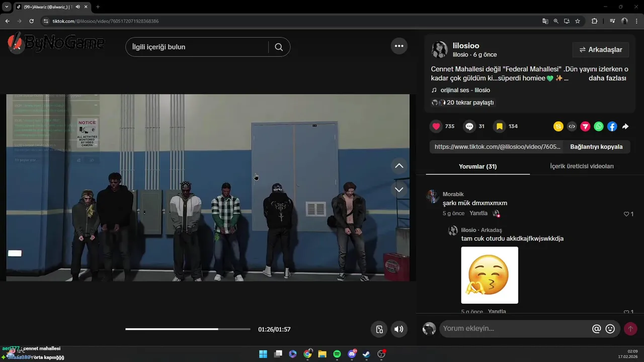Open the Chrome extensions puzzle icon

coord(594,21)
